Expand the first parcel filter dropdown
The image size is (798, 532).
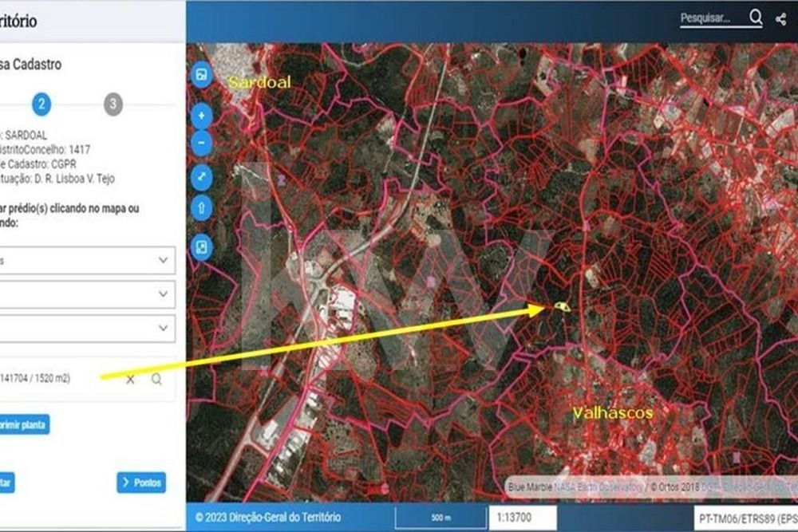click(x=88, y=260)
